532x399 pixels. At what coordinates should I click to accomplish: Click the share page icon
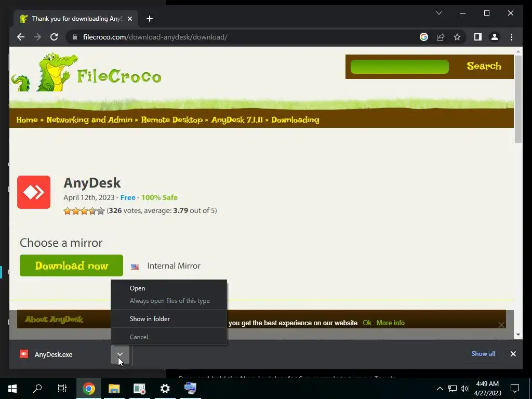[441, 37]
